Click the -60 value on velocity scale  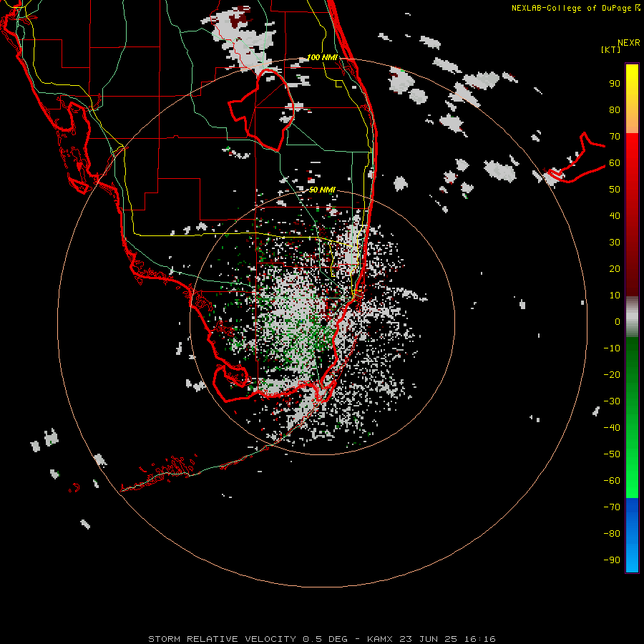[x=612, y=481]
